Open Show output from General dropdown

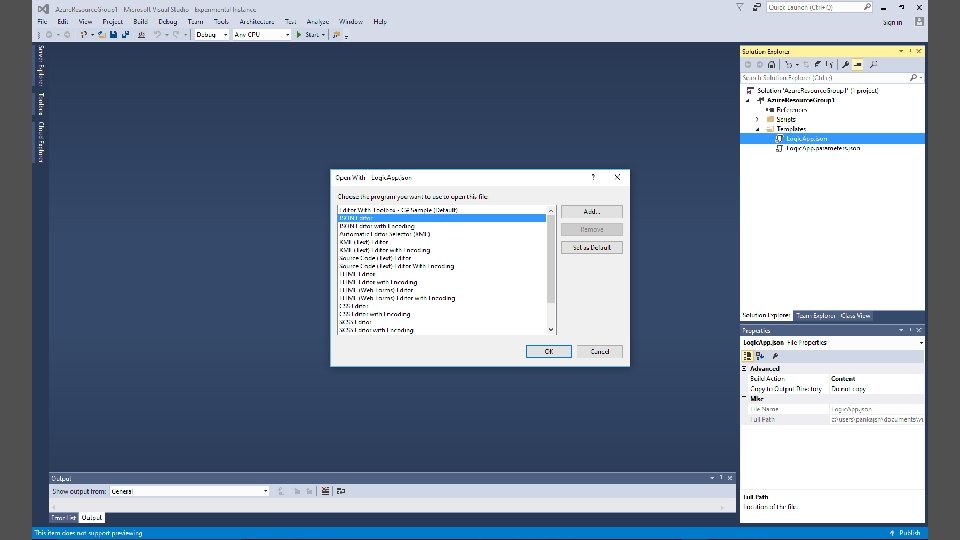pyautogui.click(x=265, y=491)
